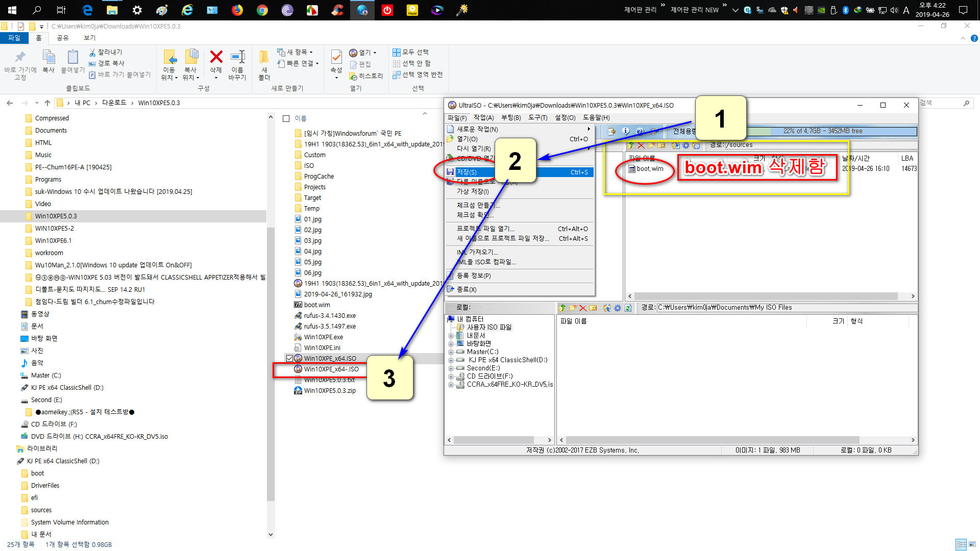Open the 작업(A) menu in UltraISO

(483, 118)
